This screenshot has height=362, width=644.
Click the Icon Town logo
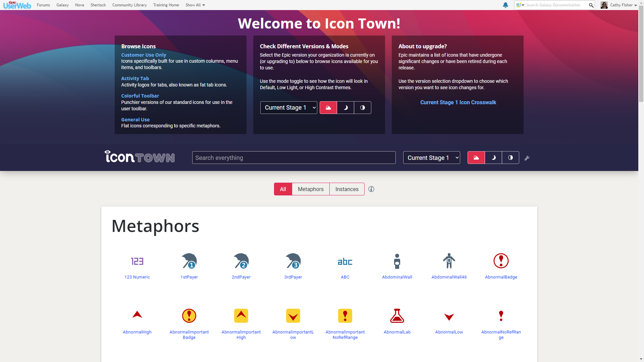[x=140, y=157]
